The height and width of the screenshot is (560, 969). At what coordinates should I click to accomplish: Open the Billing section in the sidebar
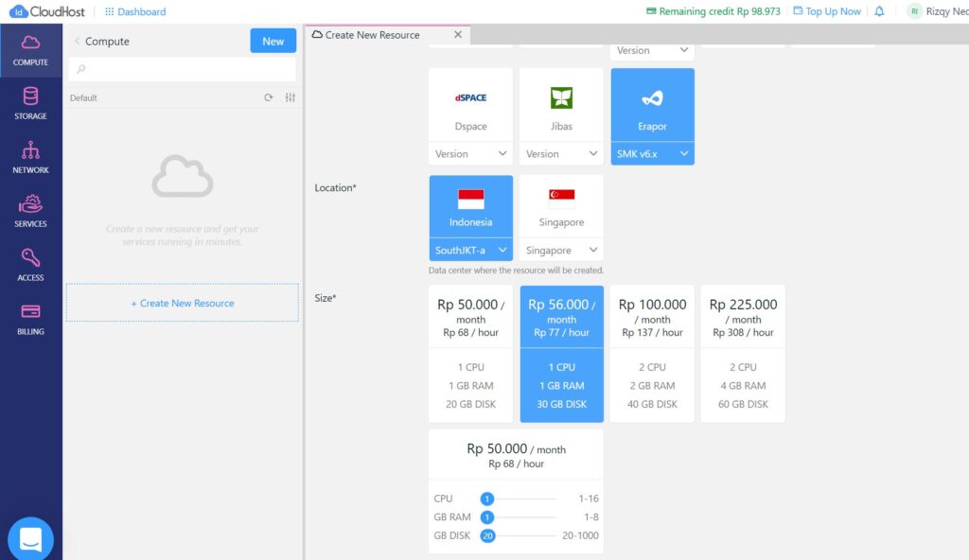(31, 322)
